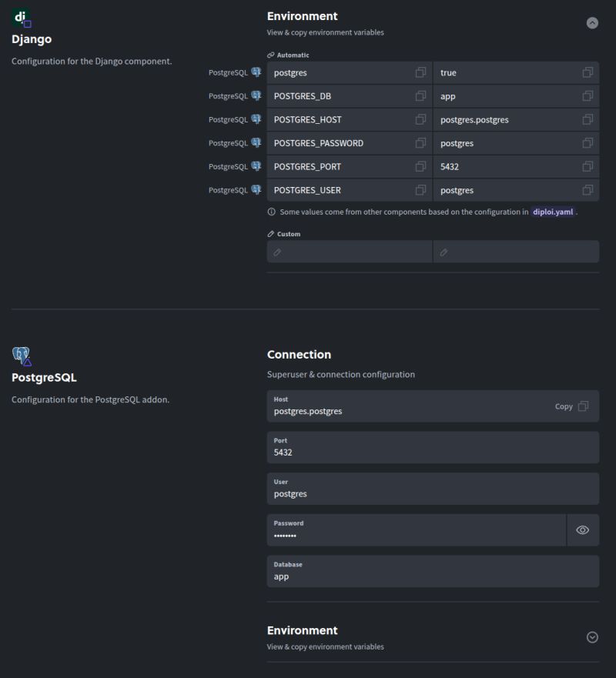Screen dimensions: 616x678
Task: Click the custom variable name field
Action: tap(350, 252)
